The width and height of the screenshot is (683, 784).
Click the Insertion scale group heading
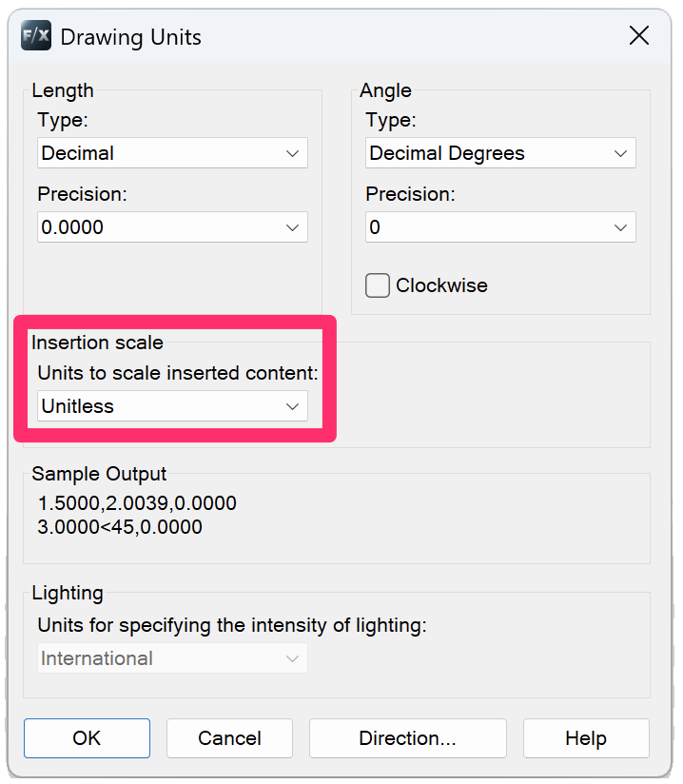pos(97,343)
